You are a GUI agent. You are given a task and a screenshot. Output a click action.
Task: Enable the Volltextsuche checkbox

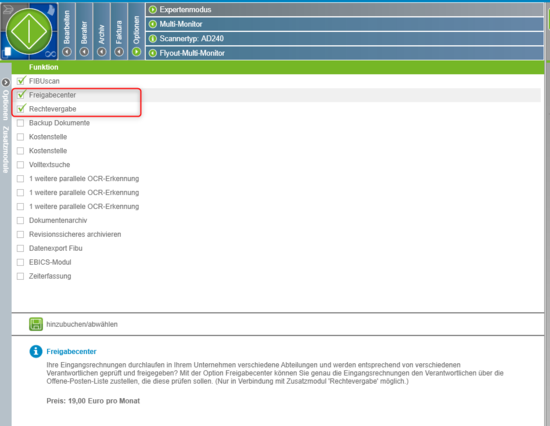21,165
